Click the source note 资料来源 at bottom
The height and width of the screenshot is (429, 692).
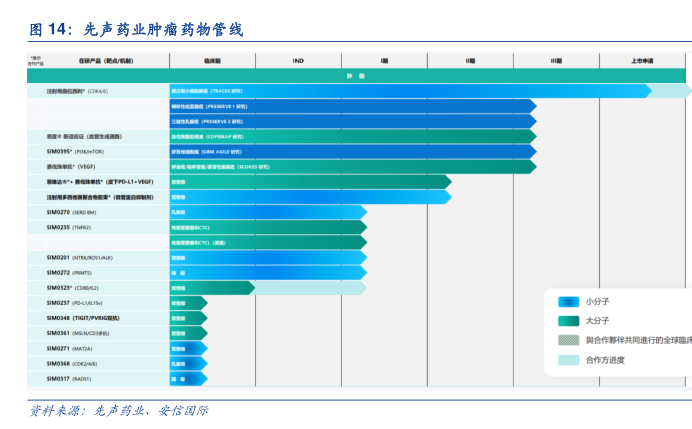118,411
